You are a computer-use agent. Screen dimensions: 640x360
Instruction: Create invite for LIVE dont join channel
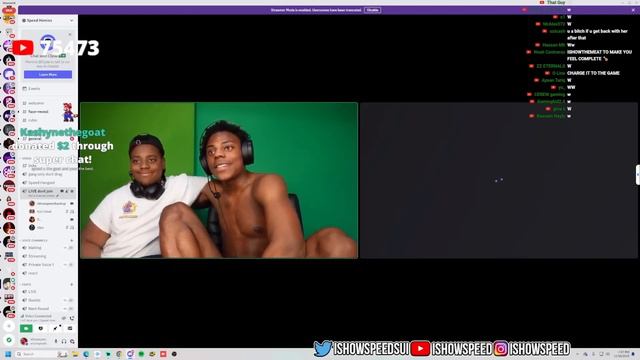pos(67,191)
